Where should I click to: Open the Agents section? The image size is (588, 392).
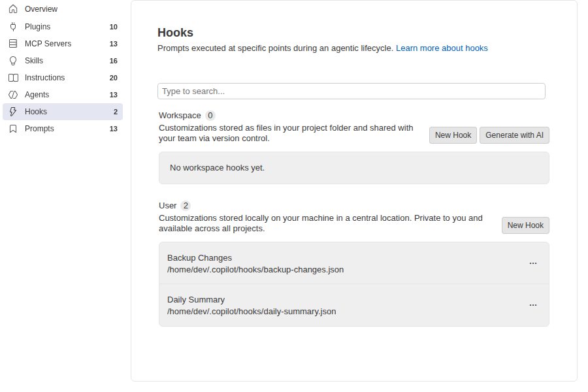[x=63, y=95]
